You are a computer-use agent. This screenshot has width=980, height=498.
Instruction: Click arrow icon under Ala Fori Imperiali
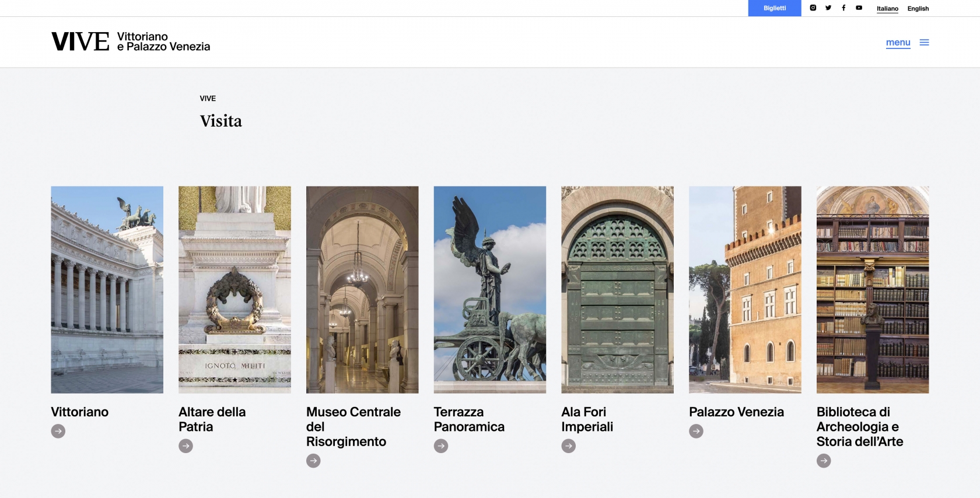pos(569,446)
